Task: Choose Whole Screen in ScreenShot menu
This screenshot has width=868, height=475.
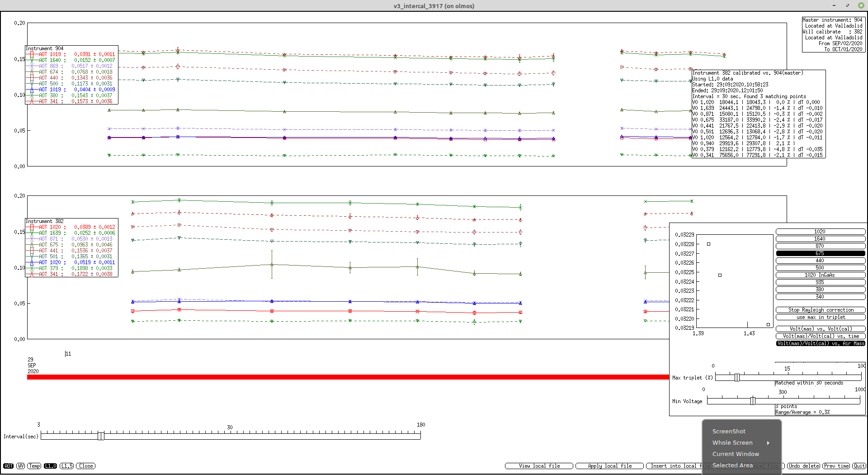Action: pyautogui.click(x=732, y=443)
